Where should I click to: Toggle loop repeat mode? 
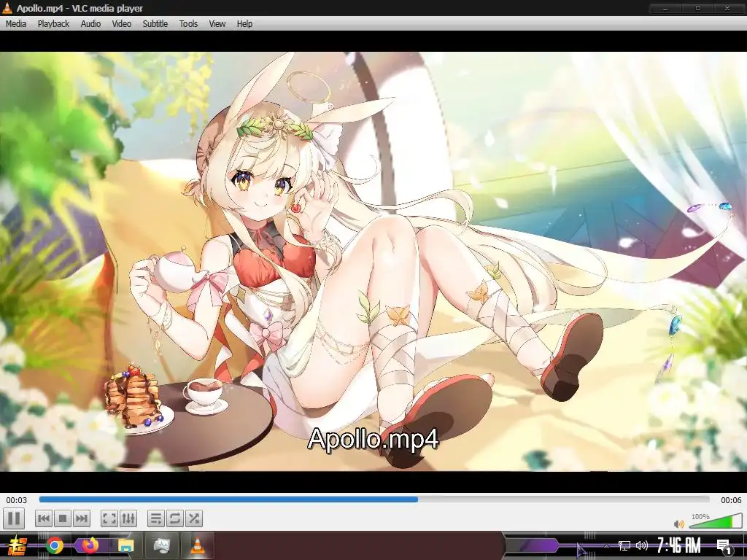point(175,518)
